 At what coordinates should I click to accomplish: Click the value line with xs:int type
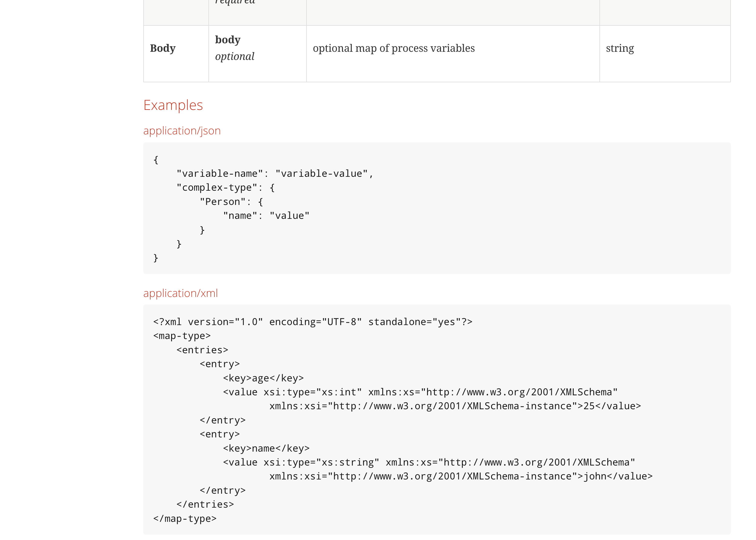point(420,392)
